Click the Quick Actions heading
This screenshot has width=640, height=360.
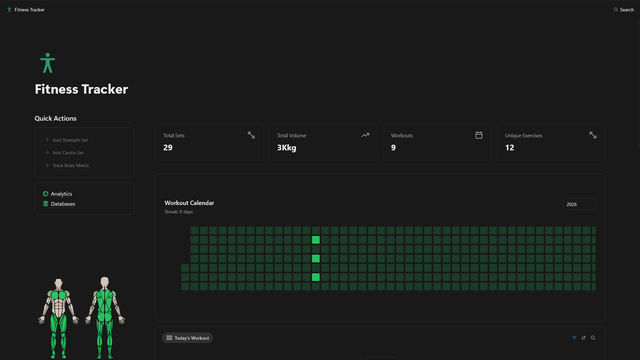click(56, 118)
